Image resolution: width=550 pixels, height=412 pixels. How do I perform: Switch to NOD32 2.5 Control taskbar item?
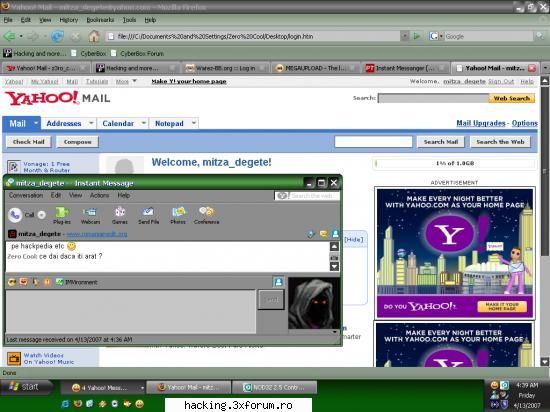coord(274,387)
